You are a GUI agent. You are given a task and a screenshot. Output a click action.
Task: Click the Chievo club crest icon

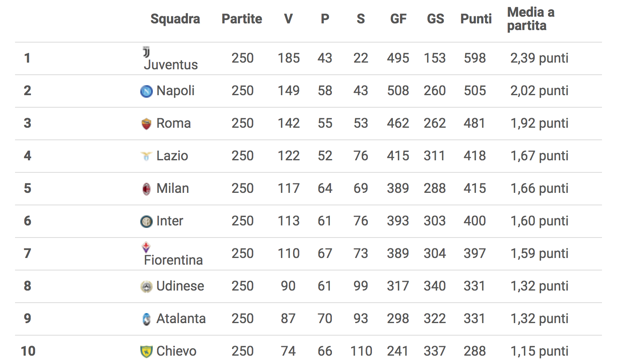click(x=146, y=351)
